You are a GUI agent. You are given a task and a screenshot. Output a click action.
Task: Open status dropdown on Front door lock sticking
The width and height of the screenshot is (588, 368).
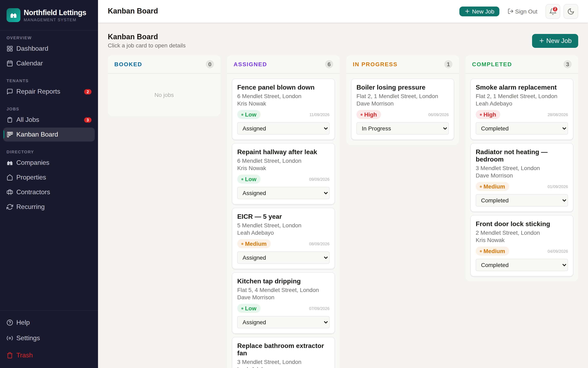coord(522,265)
